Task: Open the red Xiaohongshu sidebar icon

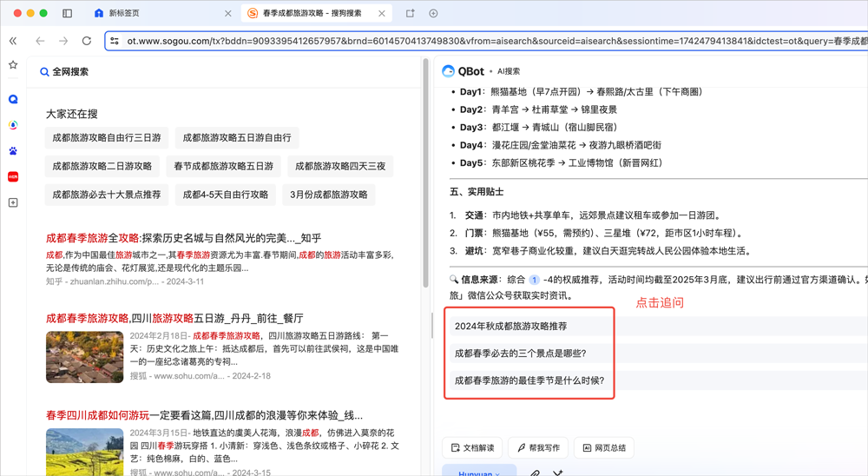Action: [x=13, y=176]
